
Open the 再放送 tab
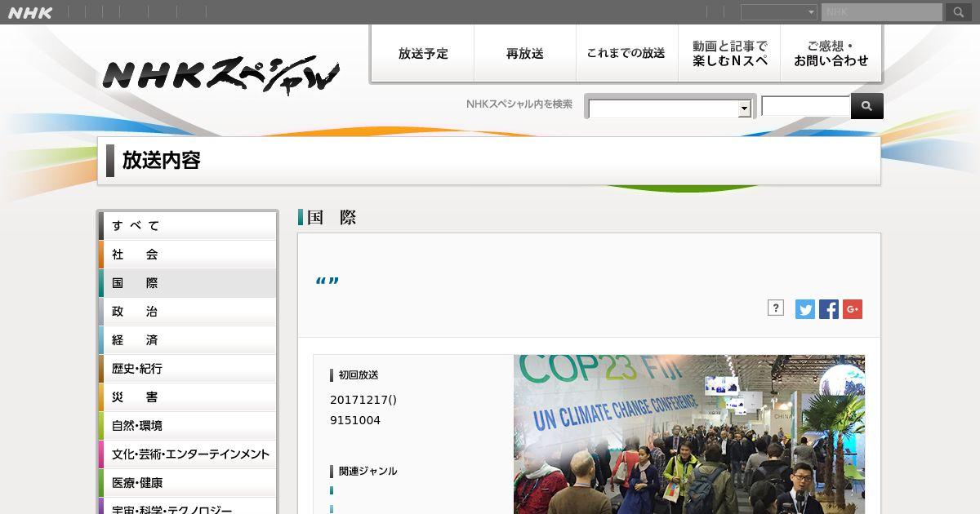(525, 53)
